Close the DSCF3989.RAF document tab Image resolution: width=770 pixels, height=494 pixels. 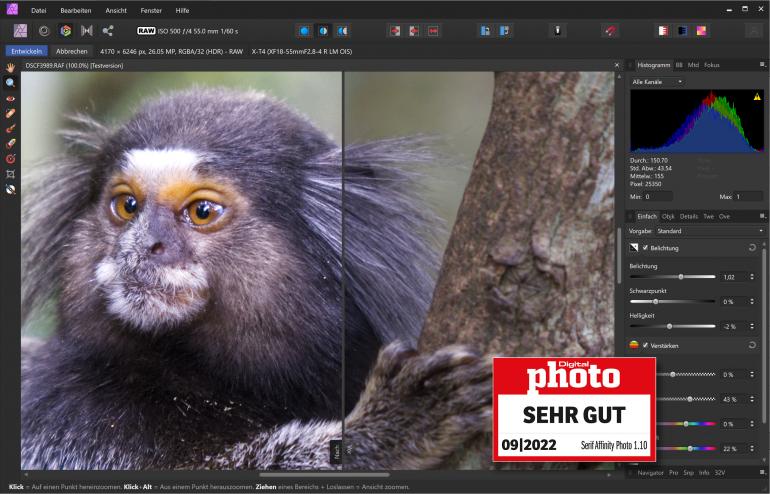[x=617, y=65]
